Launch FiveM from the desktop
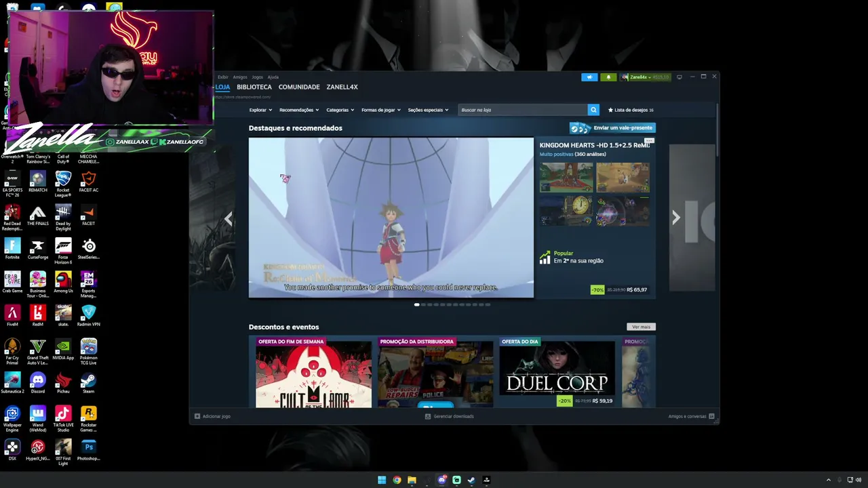Screen dimensions: 868x488 click(x=12, y=316)
